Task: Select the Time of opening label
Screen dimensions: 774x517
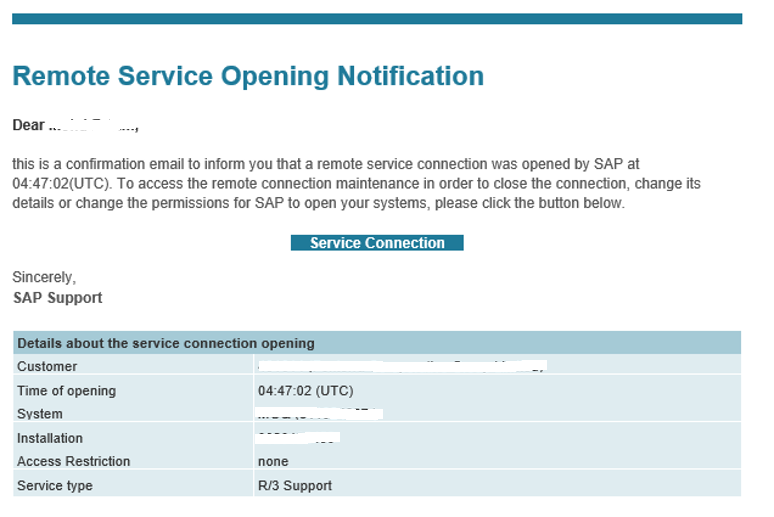Action: point(67,391)
